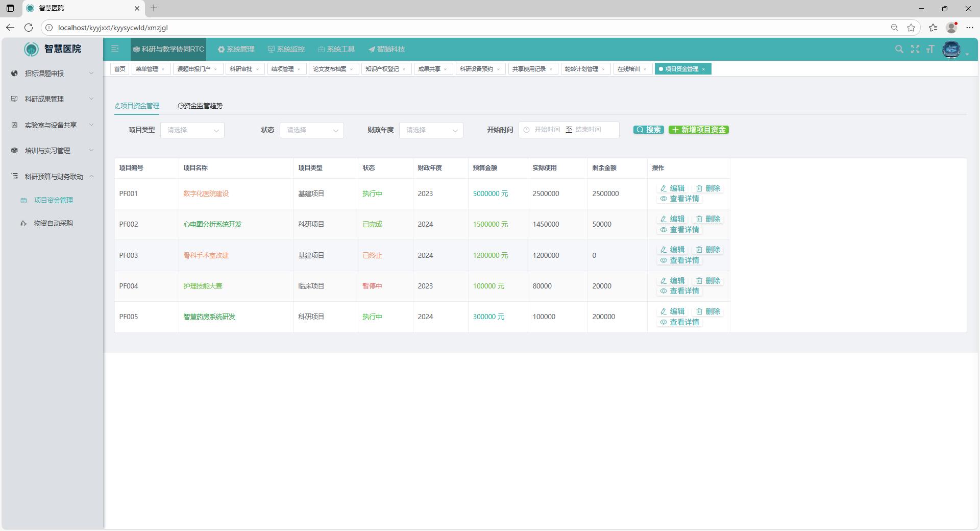The height and width of the screenshot is (531, 980).
Task: Open the 财政年度 dropdown filter
Action: 431,130
